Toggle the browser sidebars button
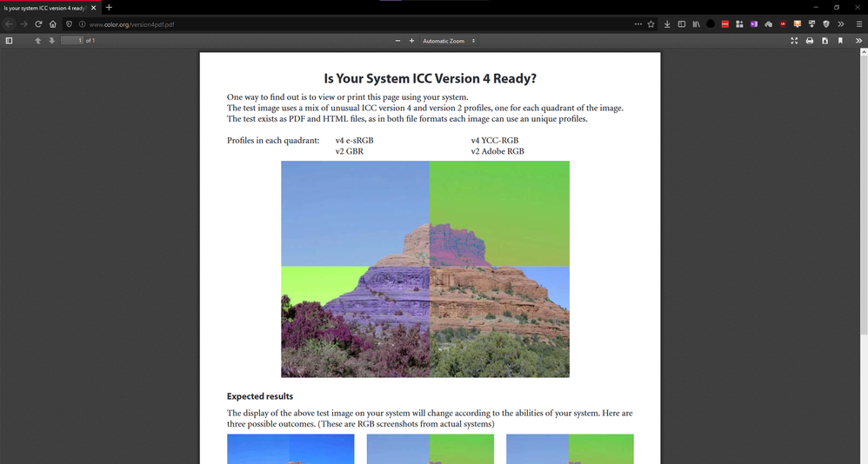Screen dimensions: 868x464 tap(682, 24)
